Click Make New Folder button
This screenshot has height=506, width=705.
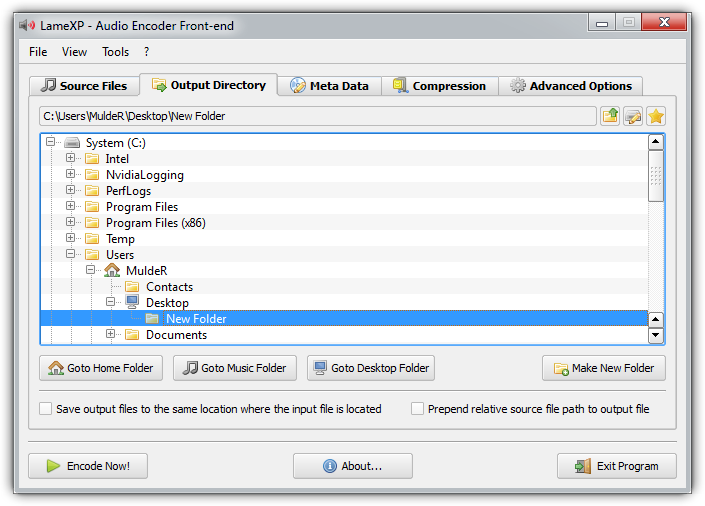click(604, 368)
